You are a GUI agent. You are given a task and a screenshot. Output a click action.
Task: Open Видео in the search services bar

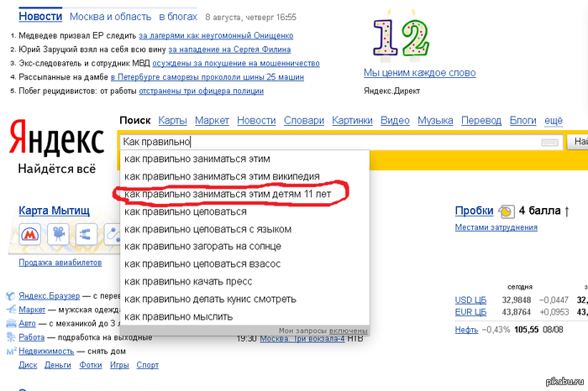coord(395,121)
